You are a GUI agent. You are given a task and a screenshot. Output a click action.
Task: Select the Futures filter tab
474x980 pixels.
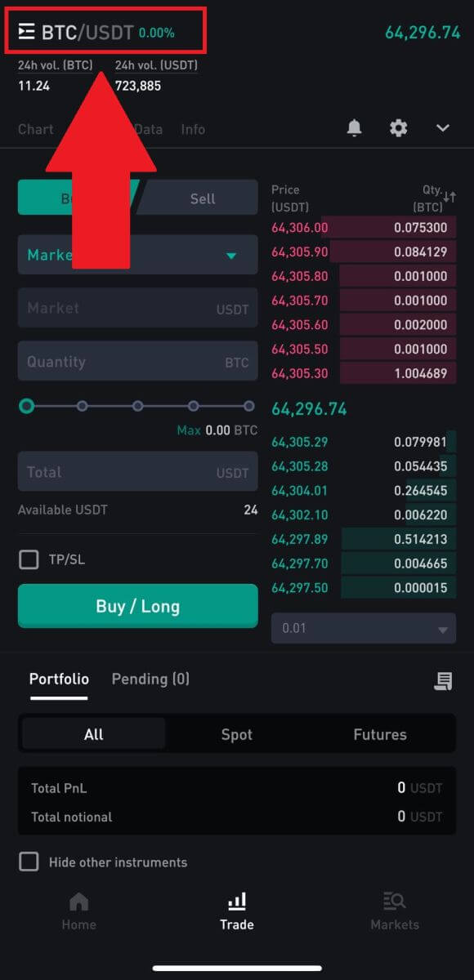point(379,734)
